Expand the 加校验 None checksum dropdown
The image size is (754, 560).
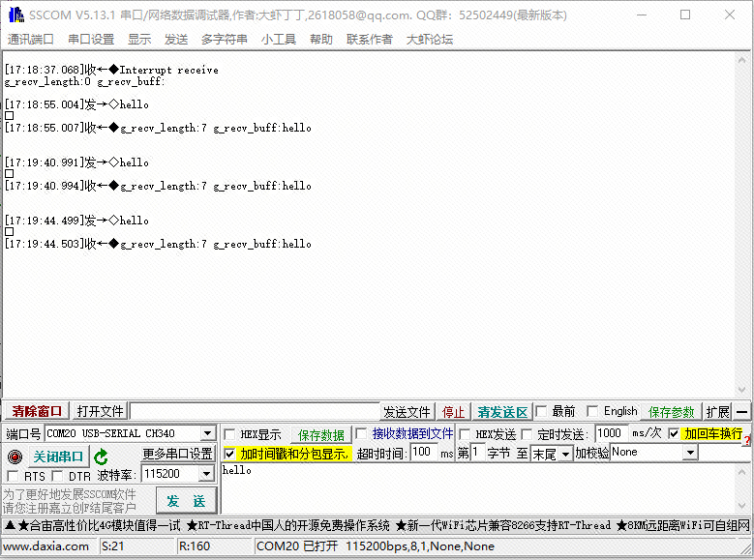point(690,453)
